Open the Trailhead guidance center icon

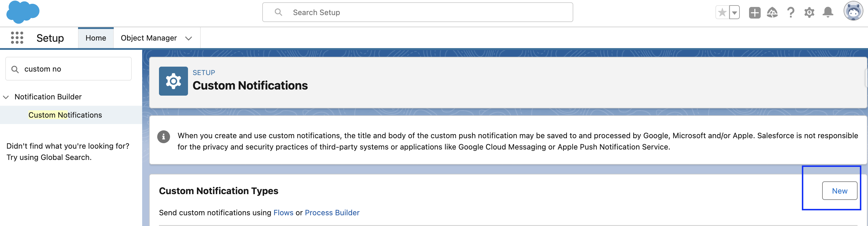(x=773, y=12)
